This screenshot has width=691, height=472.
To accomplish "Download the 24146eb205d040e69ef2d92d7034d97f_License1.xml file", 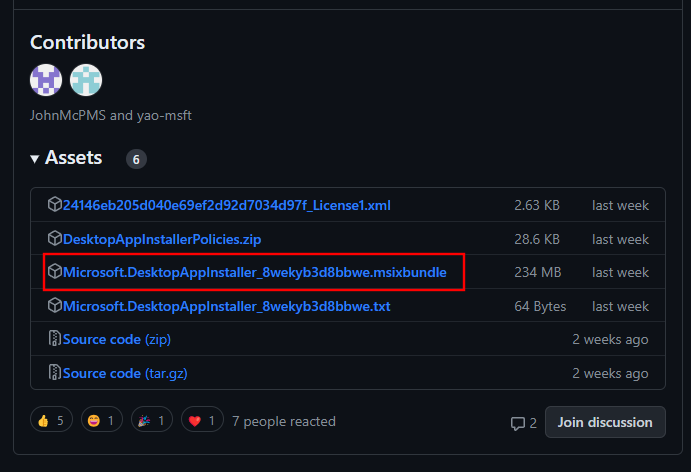I will pos(226,205).
